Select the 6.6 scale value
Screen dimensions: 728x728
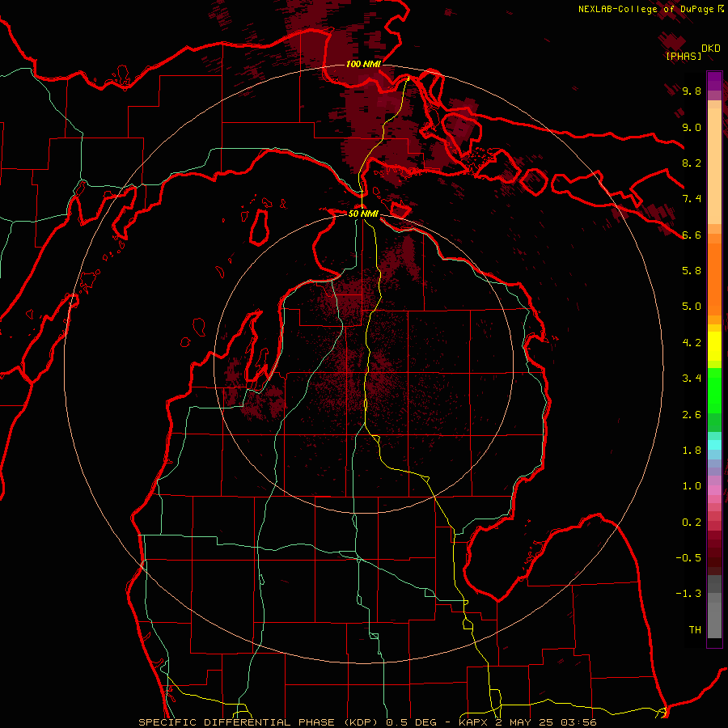(692, 235)
